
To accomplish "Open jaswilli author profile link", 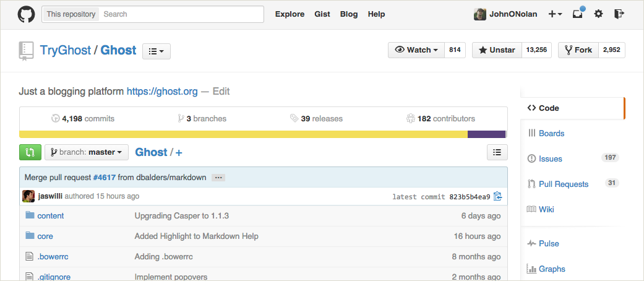I will (50, 196).
